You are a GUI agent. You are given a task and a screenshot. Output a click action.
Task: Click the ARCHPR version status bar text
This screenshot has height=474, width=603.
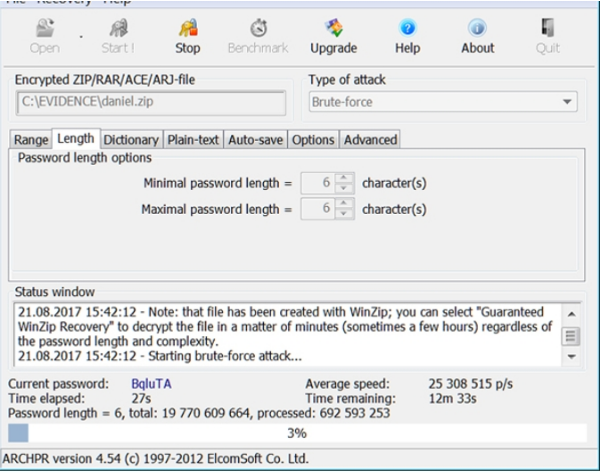[x=155, y=459]
